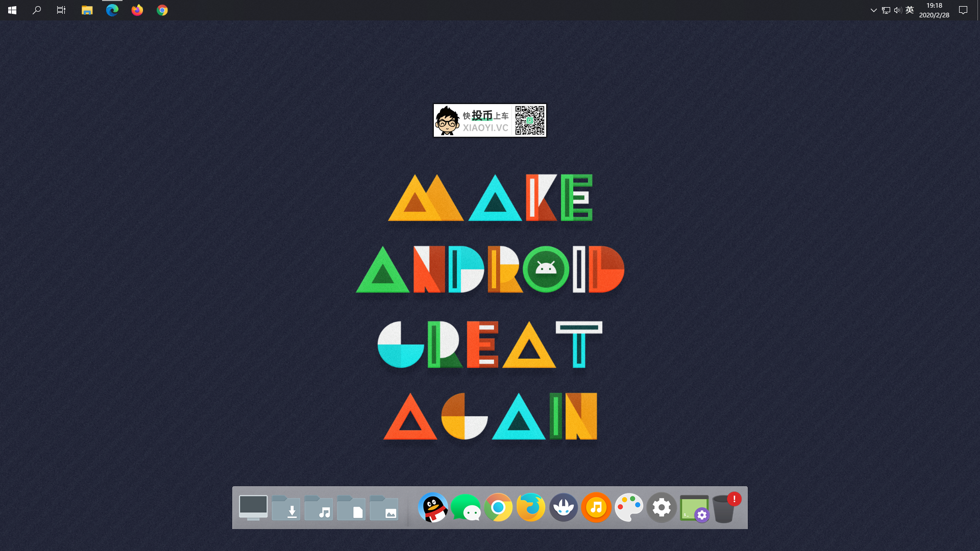Open the Pictures folder in dock
980x551 pixels.
384,508
